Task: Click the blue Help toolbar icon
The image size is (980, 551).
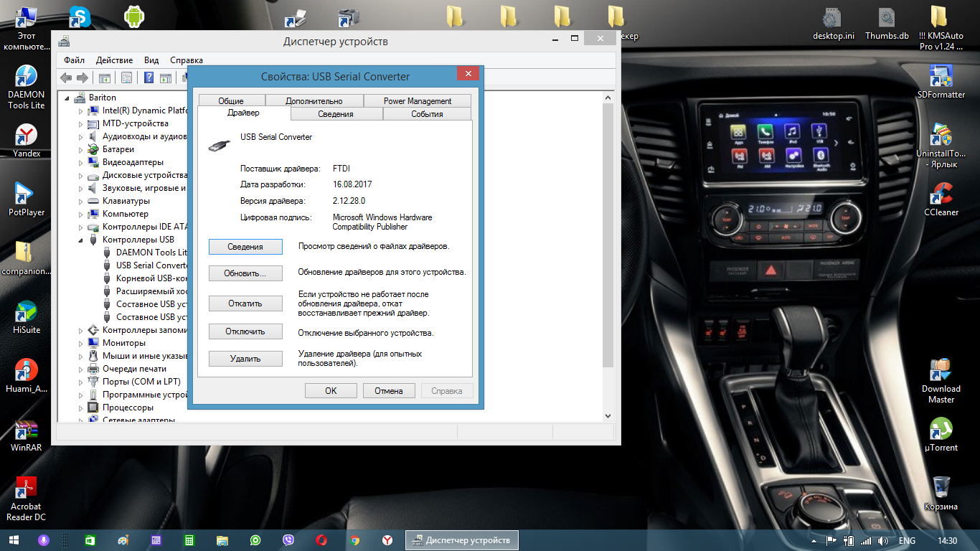Action: point(149,77)
